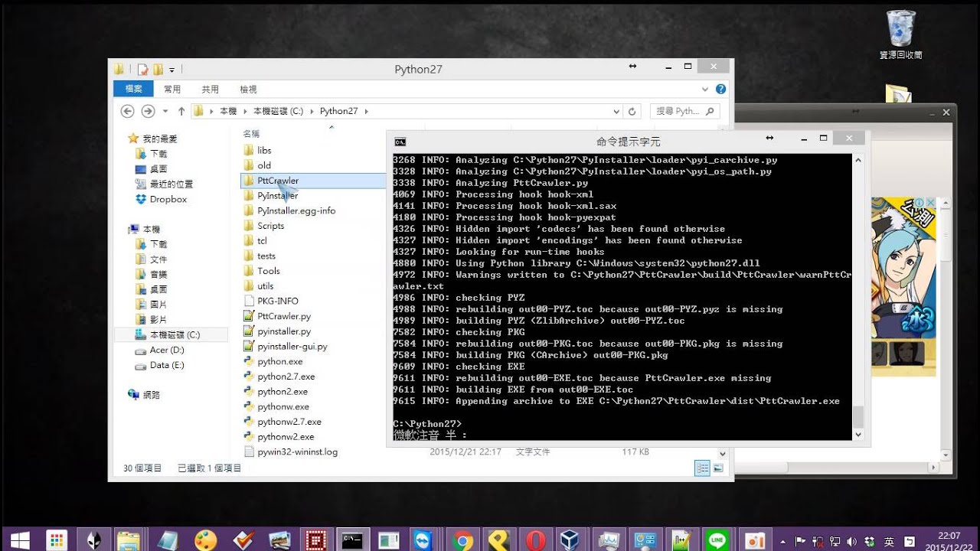Viewport: 980px width, 551px height.
Task: Select python.exe file
Action: click(x=273, y=361)
